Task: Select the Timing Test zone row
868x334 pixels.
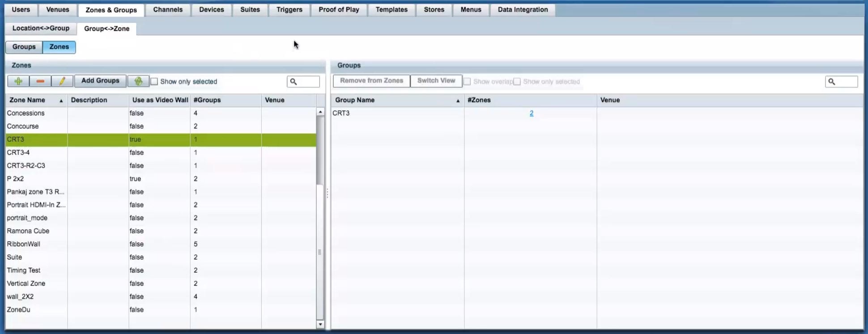Action: [161, 270]
